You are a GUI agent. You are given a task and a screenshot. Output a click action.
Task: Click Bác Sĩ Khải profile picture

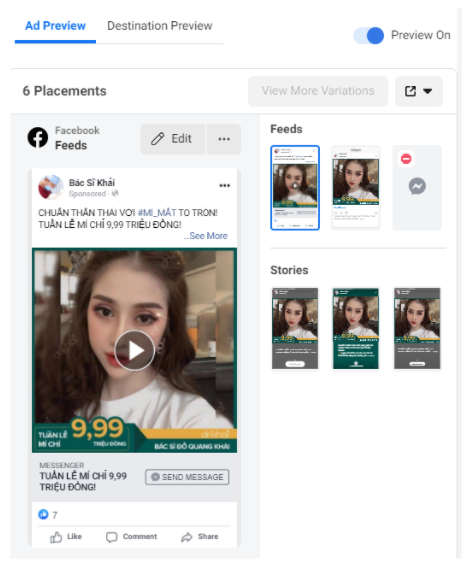click(x=51, y=187)
